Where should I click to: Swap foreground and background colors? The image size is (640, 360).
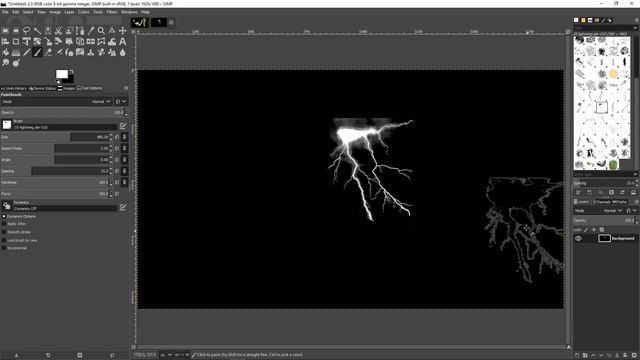(71, 72)
